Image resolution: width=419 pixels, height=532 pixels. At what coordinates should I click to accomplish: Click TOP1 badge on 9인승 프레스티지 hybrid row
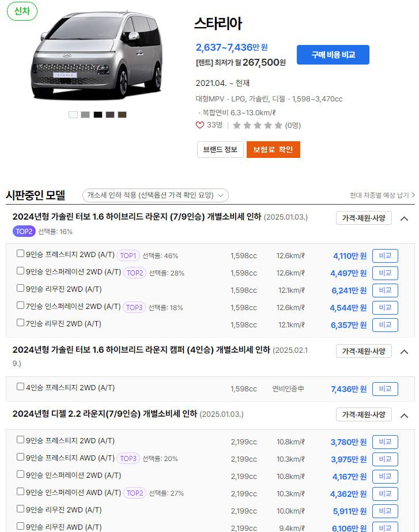[128, 255]
